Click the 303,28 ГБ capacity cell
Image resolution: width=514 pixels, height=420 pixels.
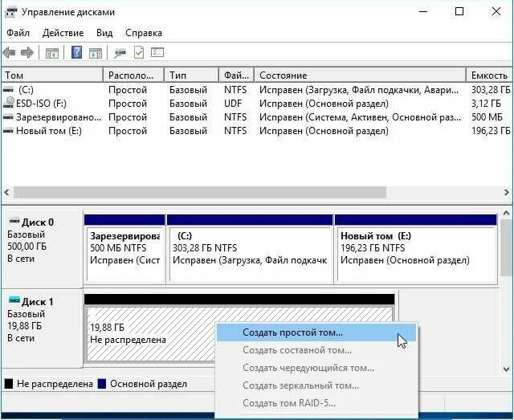(x=491, y=89)
